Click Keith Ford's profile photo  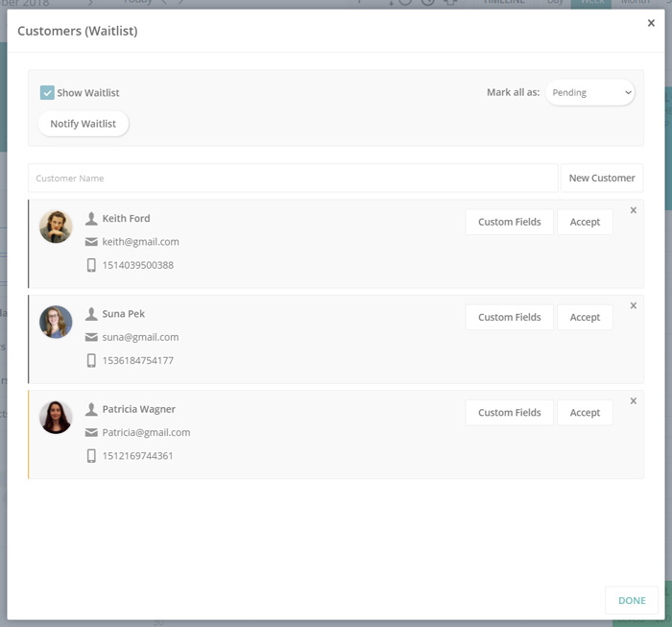(x=56, y=227)
